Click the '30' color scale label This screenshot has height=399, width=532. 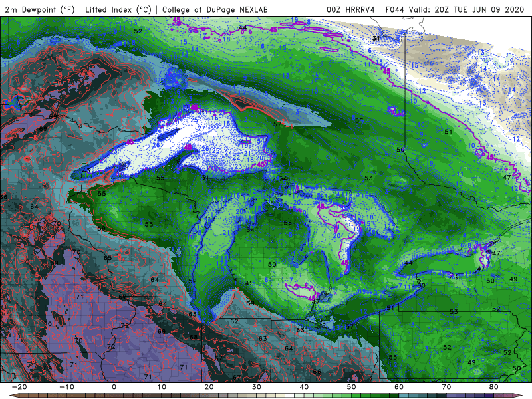pyautogui.click(x=257, y=387)
